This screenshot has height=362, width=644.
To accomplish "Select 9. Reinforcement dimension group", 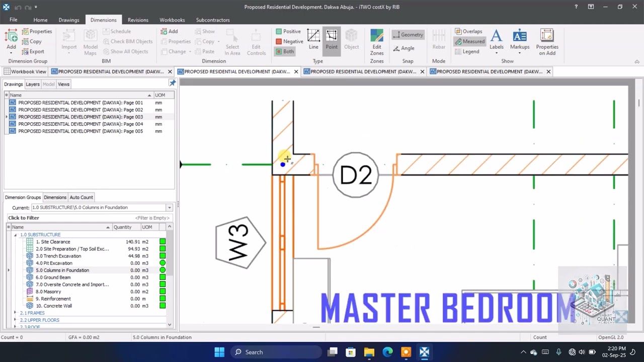I will click(53, 299).
